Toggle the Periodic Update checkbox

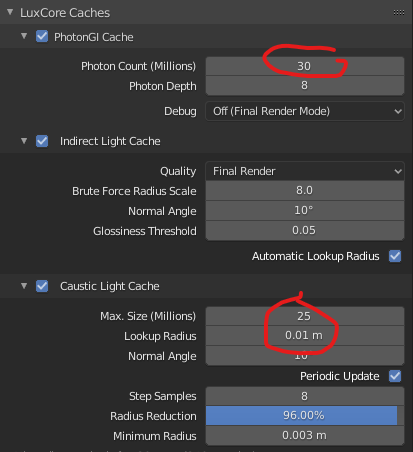(x=395, y=376)
